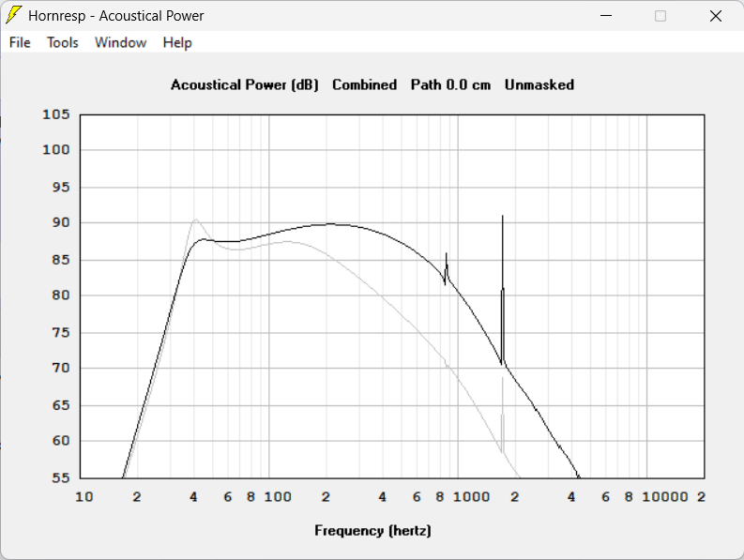
Task: Open the File menu
Action: point(20,43)
